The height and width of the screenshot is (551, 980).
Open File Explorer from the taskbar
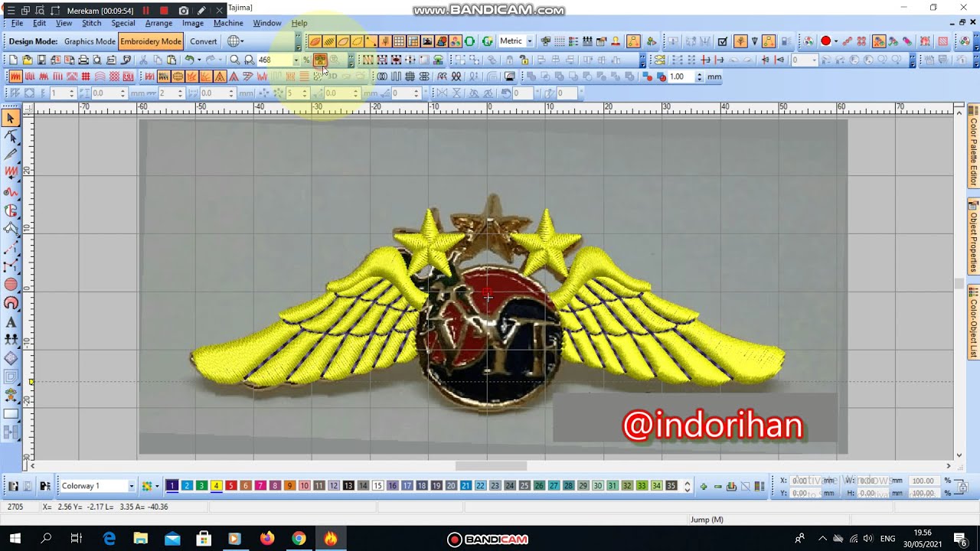(140, 539)
